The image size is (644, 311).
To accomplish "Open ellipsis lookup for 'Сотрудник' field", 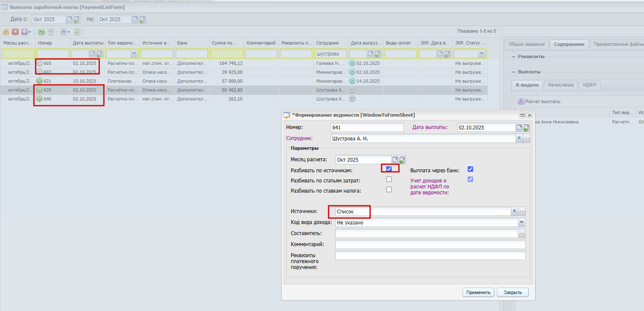I will coord(527,138).
